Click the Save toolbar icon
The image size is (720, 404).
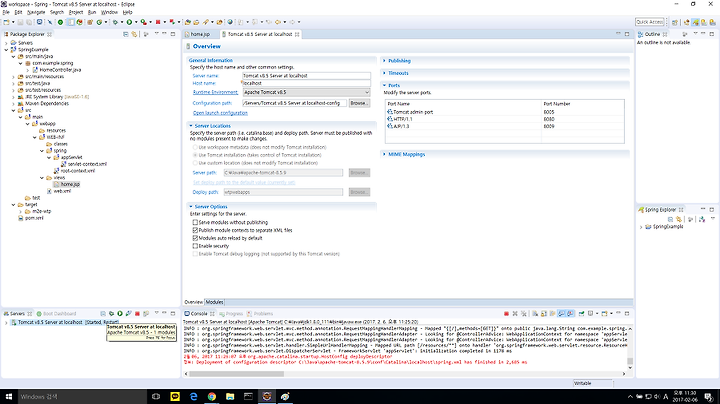coord(20,22)
